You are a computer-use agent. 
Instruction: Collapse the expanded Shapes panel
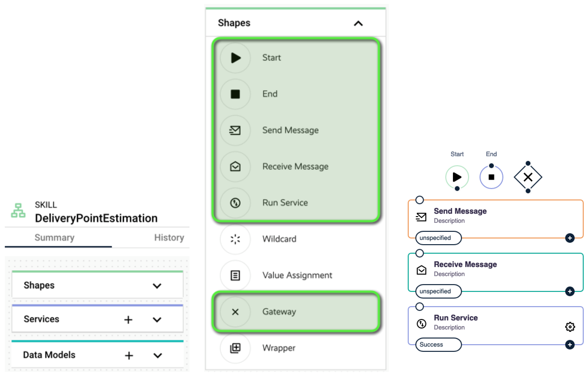pos(358,23)
